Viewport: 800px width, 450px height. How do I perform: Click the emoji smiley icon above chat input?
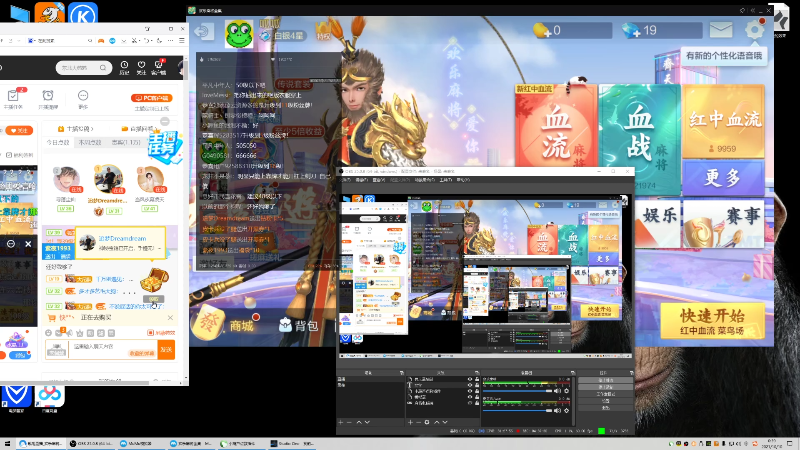[x=48, y=333]
